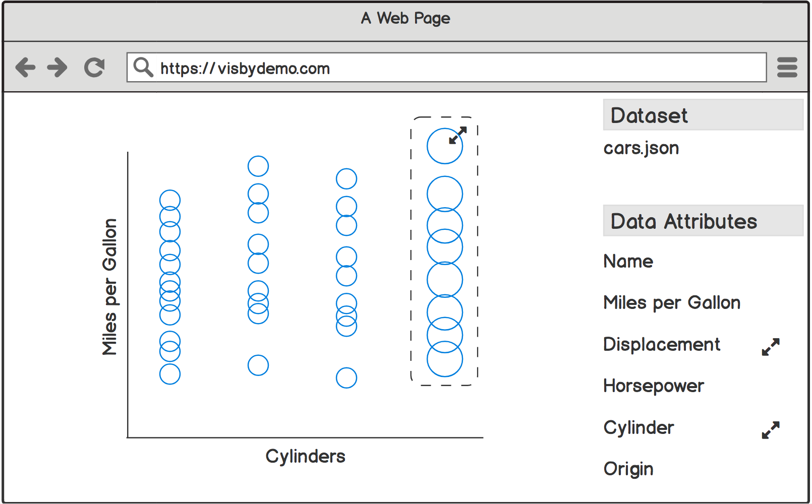Click the browser back arrow
This screenshot has height=504, width=812.
(x=25, y=67)
